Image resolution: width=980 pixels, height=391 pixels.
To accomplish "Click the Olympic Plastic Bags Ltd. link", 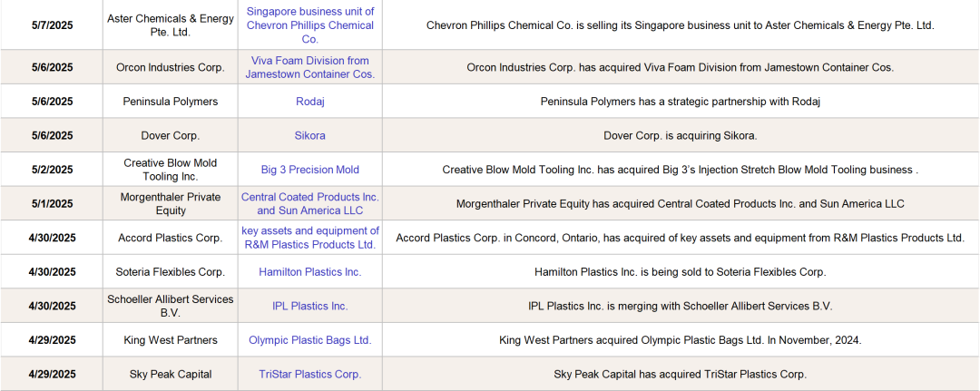I will click(x=309, y=340).
